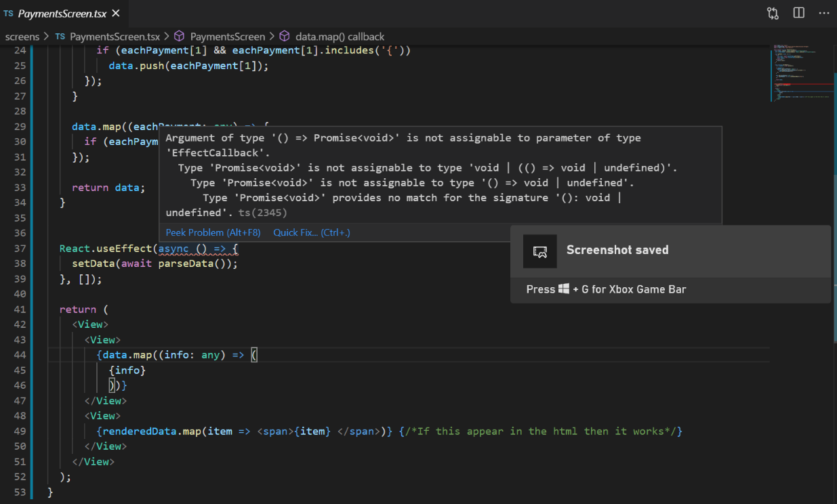Click the Peek Problem link in the hover

click(x=213, y=232)
